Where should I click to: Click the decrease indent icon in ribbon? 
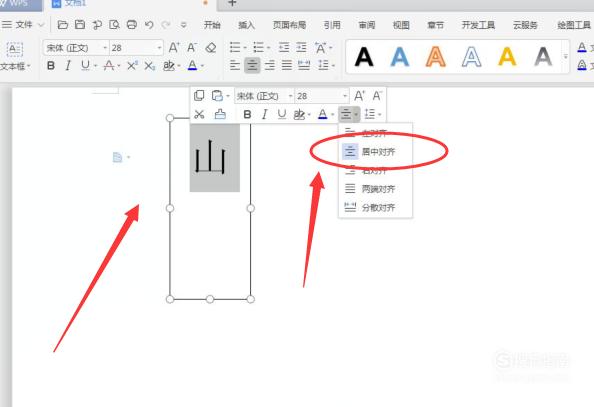[x=284, y=48]
